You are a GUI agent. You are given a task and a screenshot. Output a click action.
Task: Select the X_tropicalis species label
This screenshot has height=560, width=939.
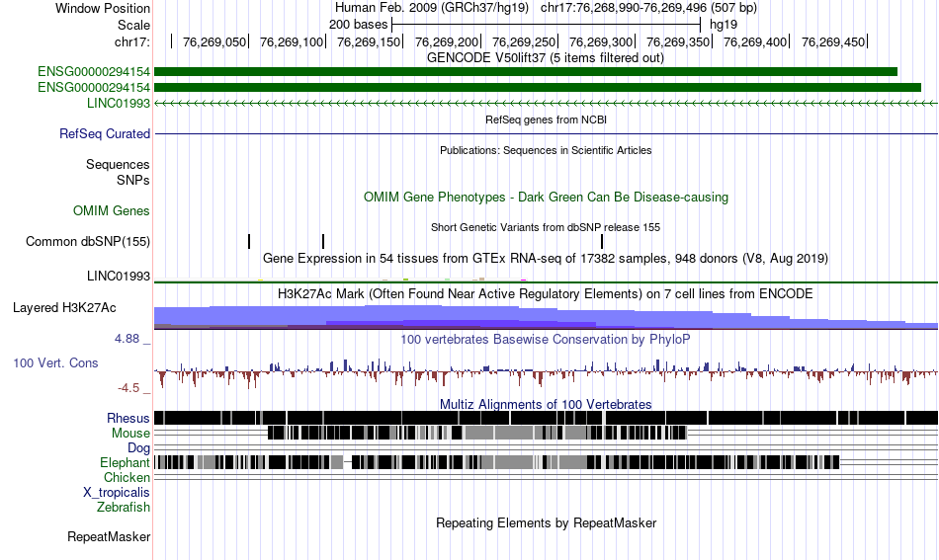click(117, 493)
